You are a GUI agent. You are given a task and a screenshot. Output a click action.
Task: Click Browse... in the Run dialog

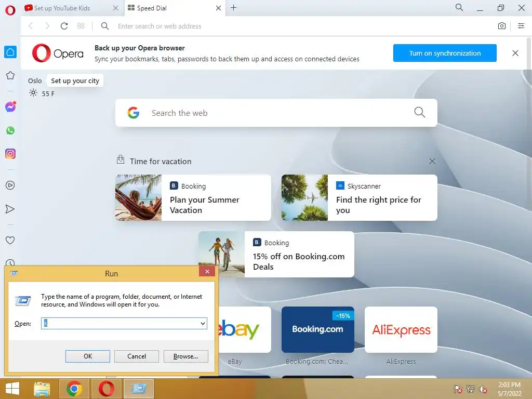[185, 356]
